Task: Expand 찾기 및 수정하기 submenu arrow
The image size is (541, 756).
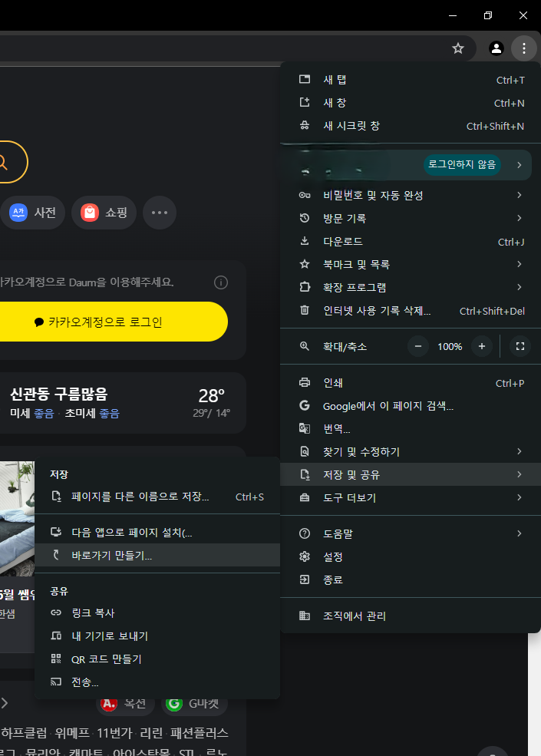Action: [520, 451]
